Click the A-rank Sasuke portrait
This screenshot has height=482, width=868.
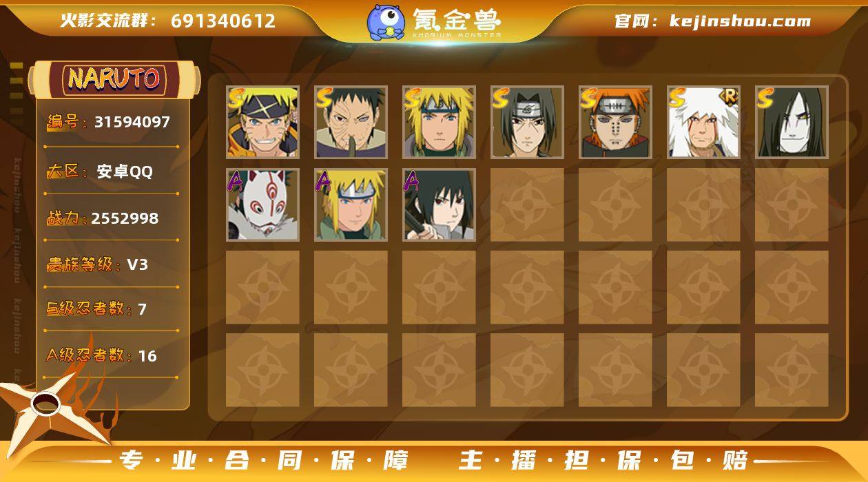pos(439,205)
